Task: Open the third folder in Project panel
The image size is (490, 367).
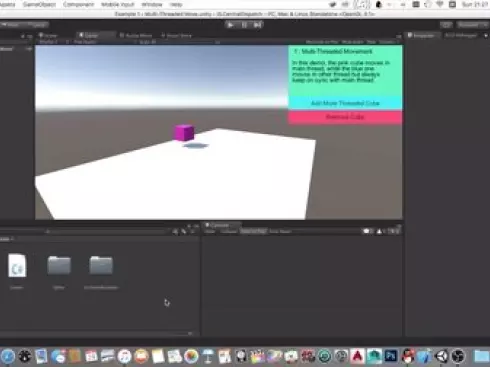Action: (101, 266)
